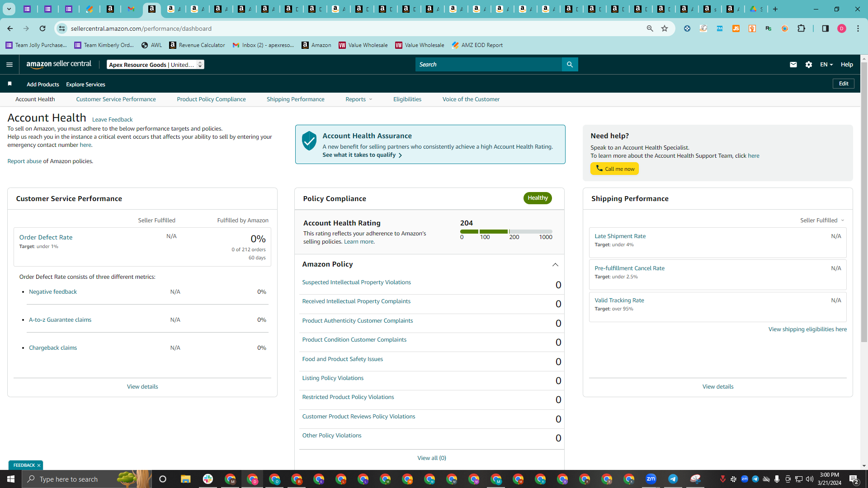Expand the Reports dropdown menu

[359, 99]
